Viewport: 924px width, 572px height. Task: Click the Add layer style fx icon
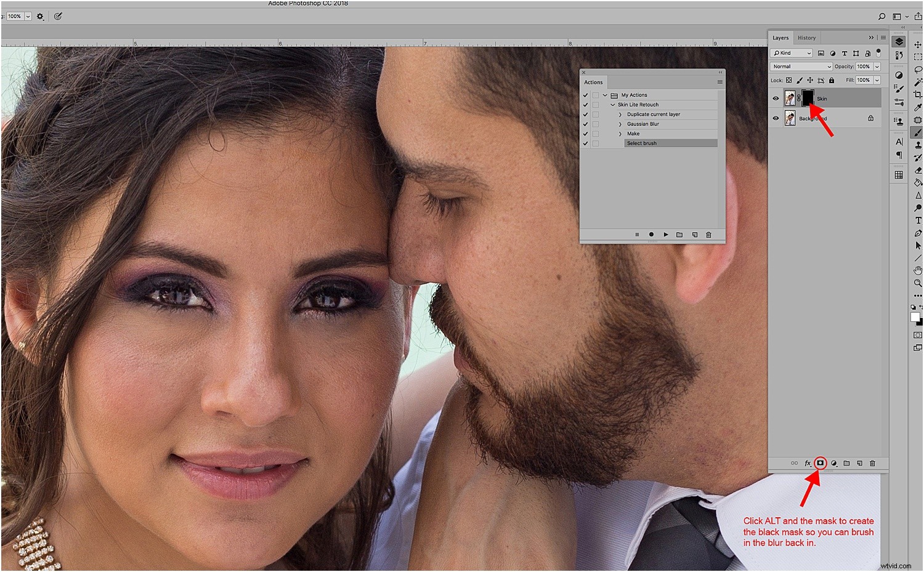[x=808, y=463]
